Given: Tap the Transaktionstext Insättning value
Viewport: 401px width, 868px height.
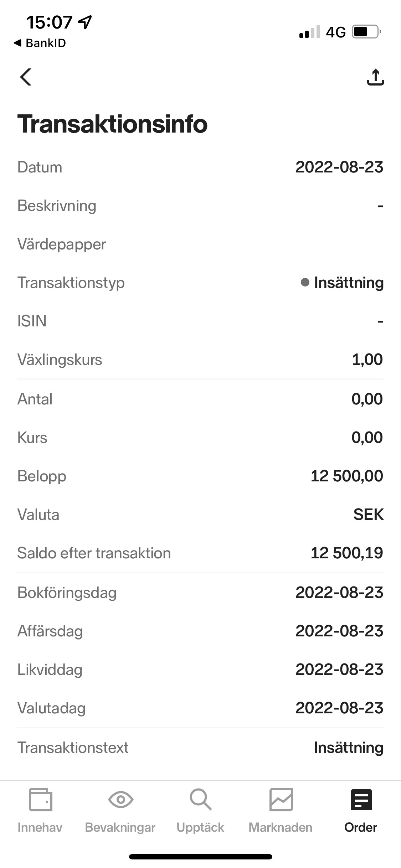Looking at the screenshot, I should (x=348, y=748).
